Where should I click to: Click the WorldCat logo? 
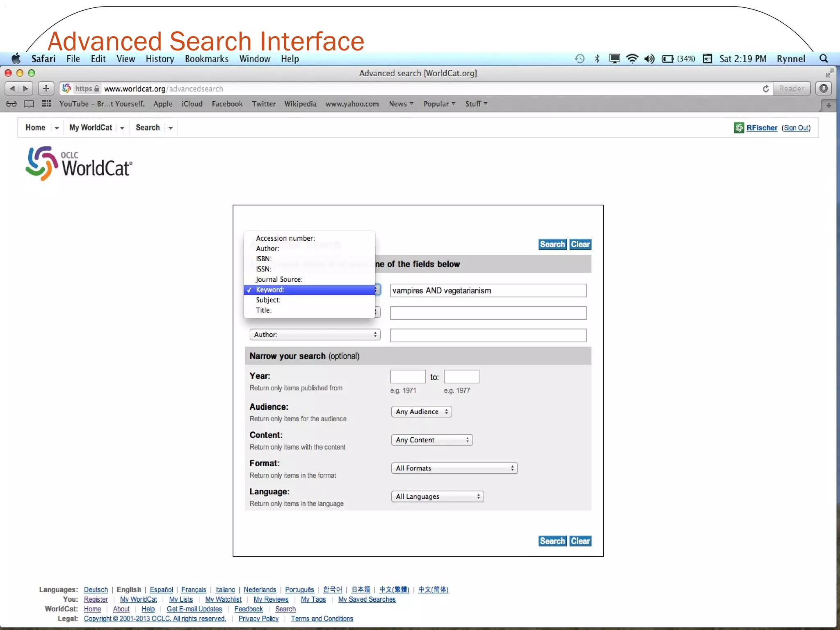pos(79,164)
